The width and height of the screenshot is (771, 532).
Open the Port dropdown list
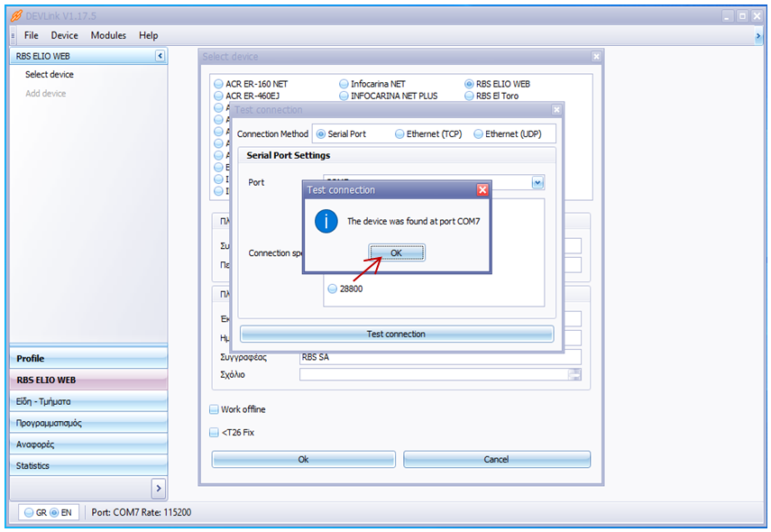tap(537, 182)
